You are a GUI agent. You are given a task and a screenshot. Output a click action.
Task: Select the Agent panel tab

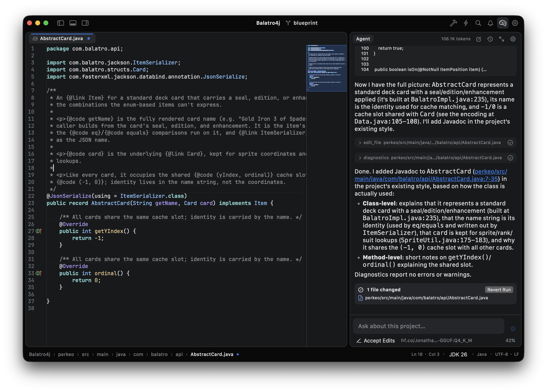[363, 39]
